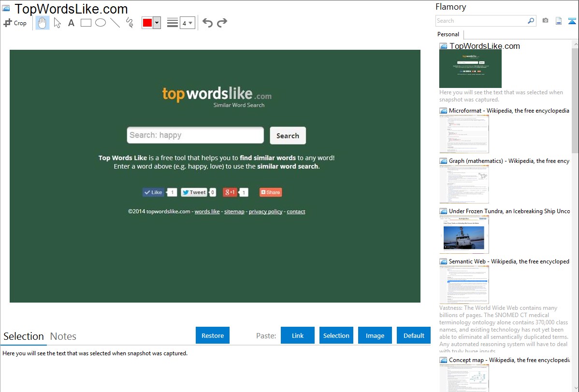Redo the last annotation
Screen dimensions: 579x392
coord(222,23)
